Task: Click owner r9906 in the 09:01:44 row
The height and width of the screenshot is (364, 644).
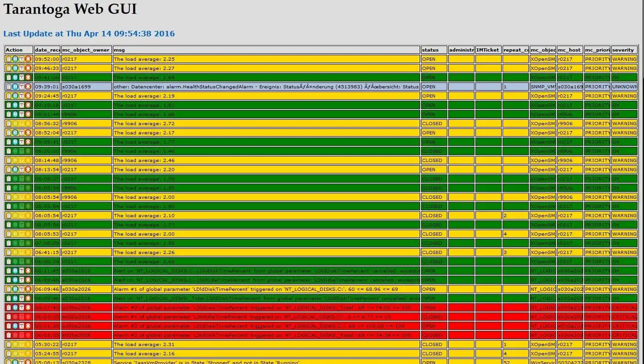Action: tap(70, 114)
